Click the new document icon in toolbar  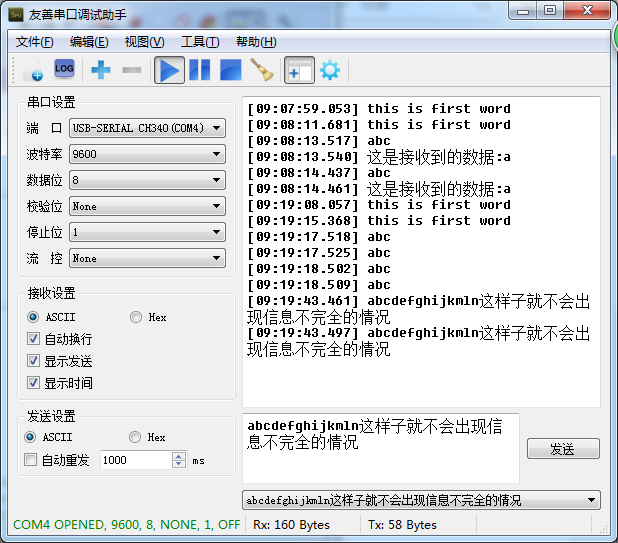point(33,70)
